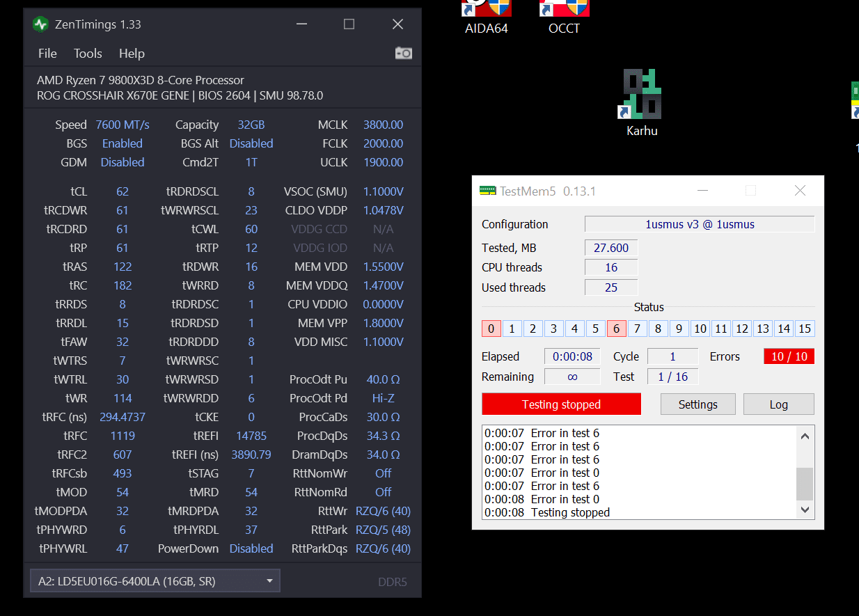This screenshot has height=616, width=859.
Task: Click the Used threads value 25
Action: tap(611, 287)
